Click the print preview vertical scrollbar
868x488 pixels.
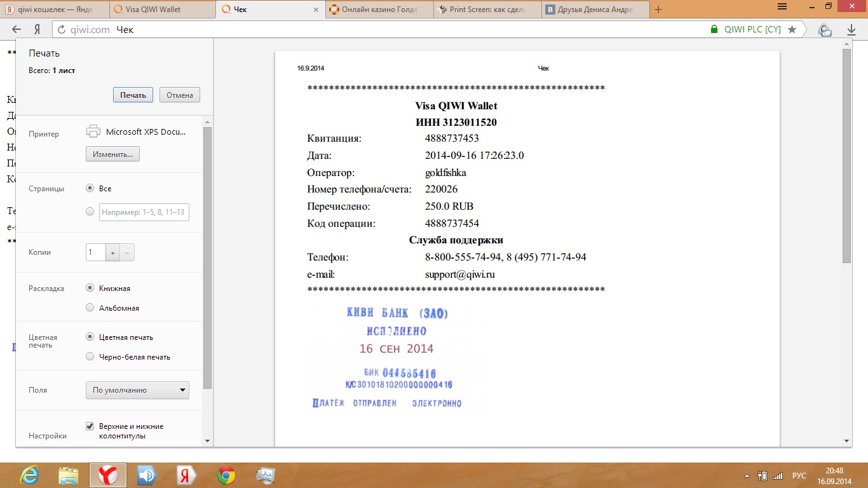[x=846, y=156]
